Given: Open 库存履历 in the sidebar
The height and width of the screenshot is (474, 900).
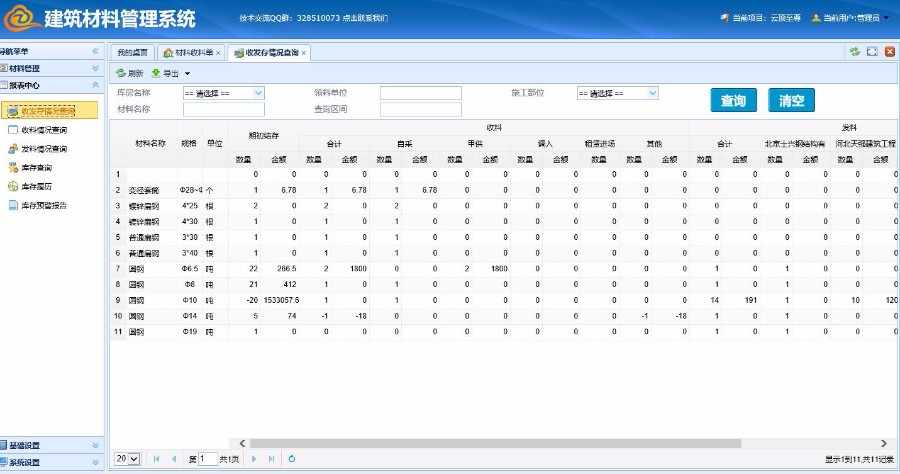Looking at the screenshot, I should coord(37,187).
